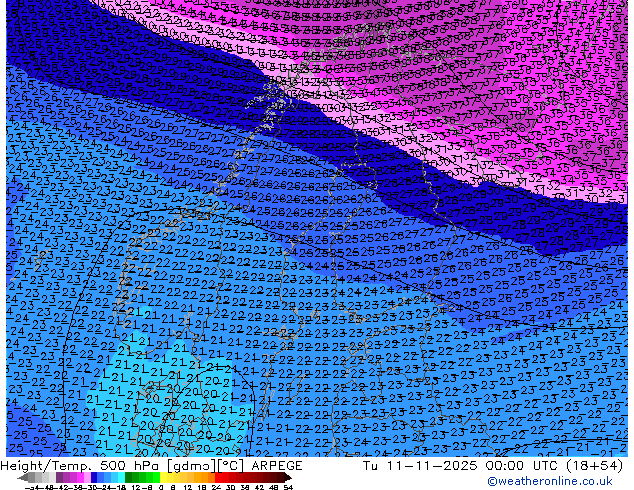Image resolution: width=634 pixels, height=490 pixels.
Task: Click the '00:00 UTC' time text
Action: click(523, 466)
